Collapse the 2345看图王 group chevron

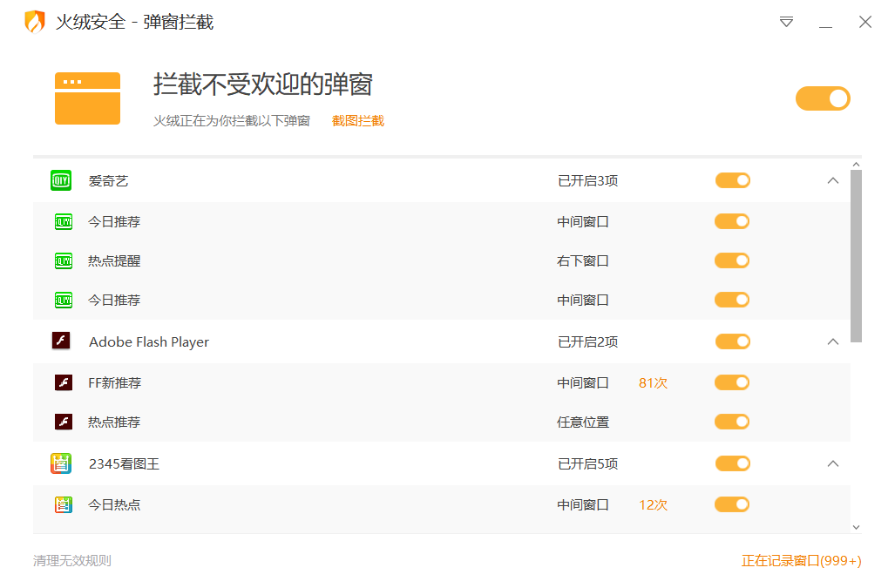point(833,463)
